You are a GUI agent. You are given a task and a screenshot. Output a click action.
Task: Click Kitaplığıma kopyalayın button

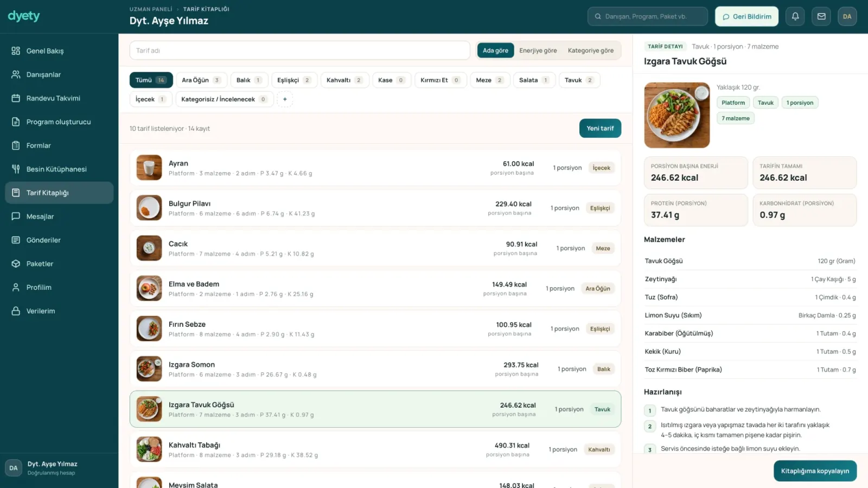coord(815,471)
